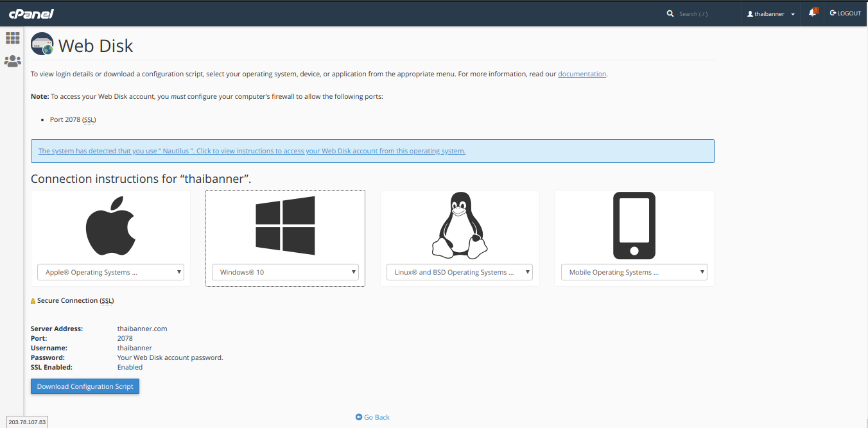
Task: Expand the Windows 10 dropdown
Action: tap(285, 272)
